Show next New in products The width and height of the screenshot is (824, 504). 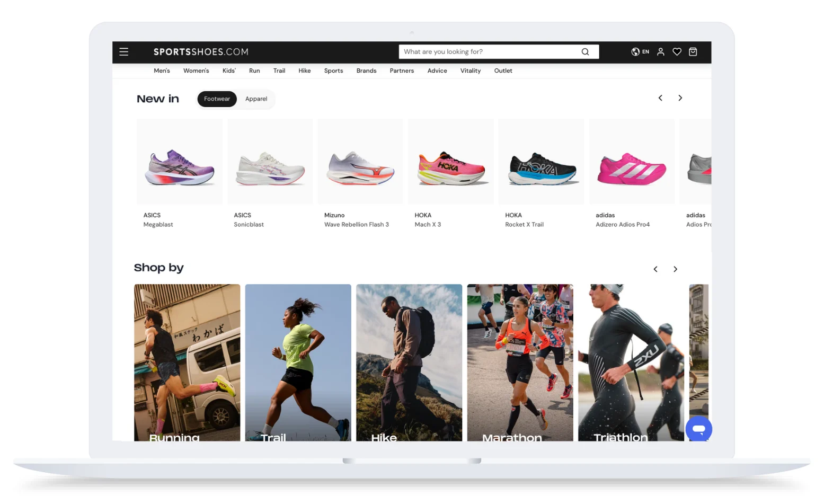pyautogui.click(x=680, y=98)
